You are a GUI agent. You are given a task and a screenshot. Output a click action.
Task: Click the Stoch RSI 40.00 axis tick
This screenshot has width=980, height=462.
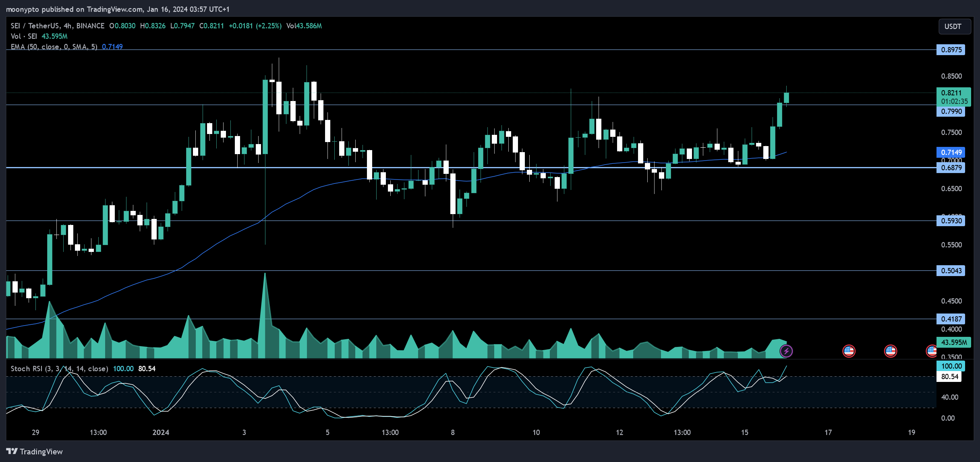(x=949, y=397)
